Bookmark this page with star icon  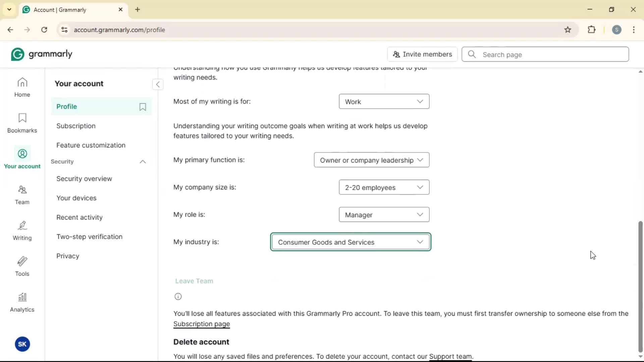[568, 30]
